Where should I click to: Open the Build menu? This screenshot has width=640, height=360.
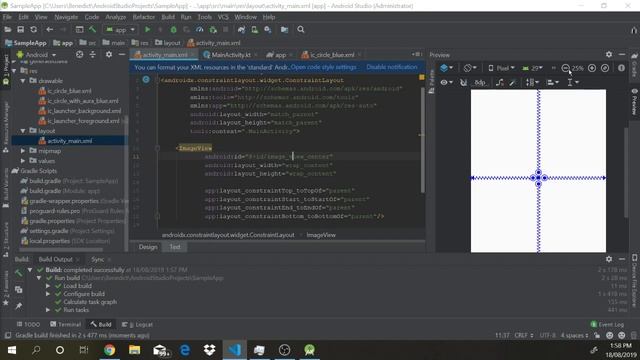point(168,17)
